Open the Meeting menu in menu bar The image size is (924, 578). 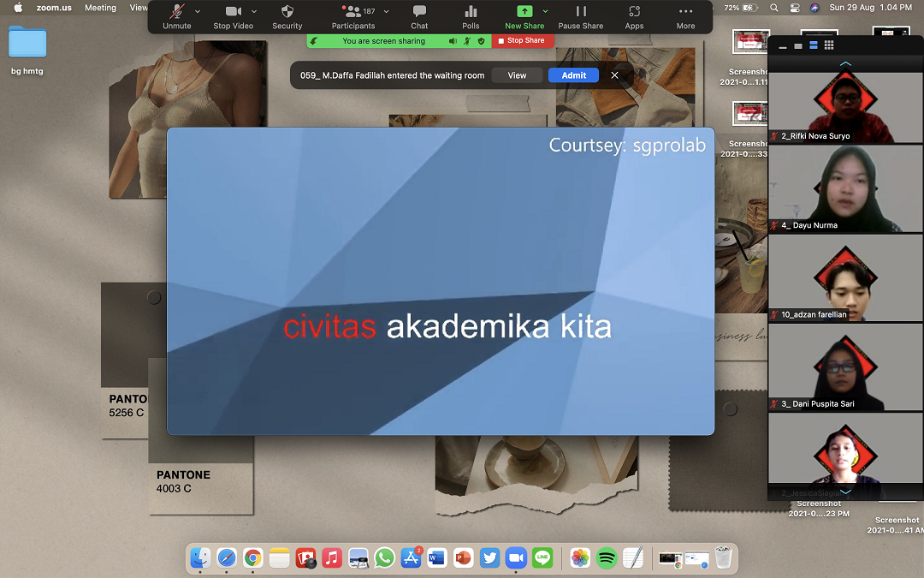pos(100,8)
